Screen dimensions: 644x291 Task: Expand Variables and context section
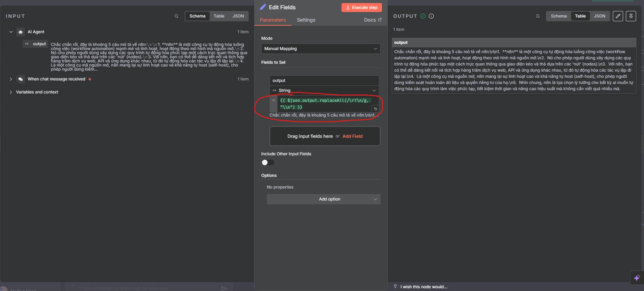(11, 92)
